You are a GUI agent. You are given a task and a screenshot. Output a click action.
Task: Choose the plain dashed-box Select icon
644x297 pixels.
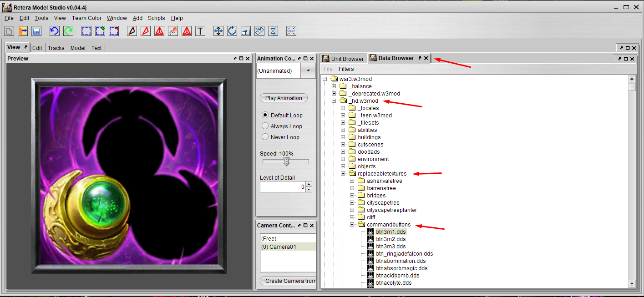[86, 31]
